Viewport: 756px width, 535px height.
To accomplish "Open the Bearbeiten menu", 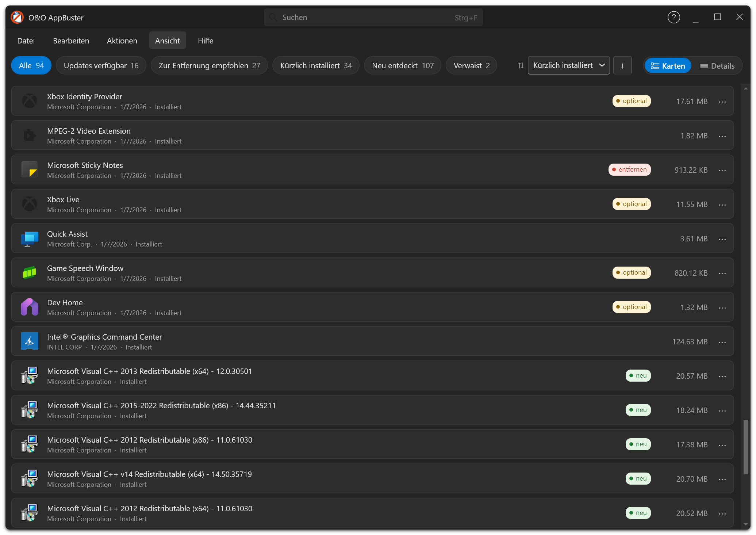I will pos(71,41).
